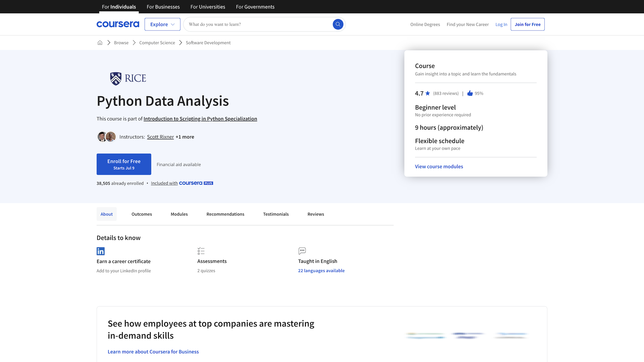Click '9 hours (approximately)' text
The width and height of the screenshot is (644, 362).
click(x=449, y=127)
